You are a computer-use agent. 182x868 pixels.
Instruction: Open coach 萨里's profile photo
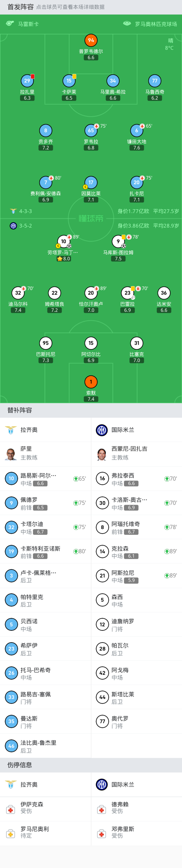pyautogui.click(x=11, y=454)
